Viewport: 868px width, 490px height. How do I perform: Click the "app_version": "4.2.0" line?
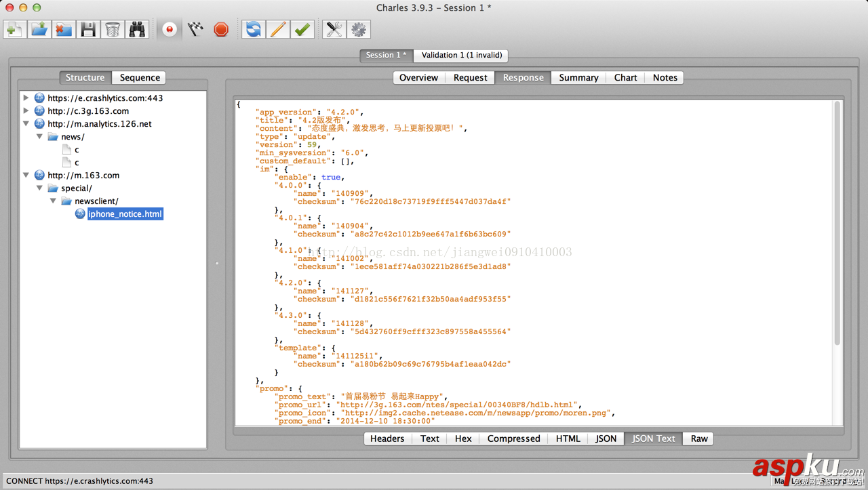(309, 113)
